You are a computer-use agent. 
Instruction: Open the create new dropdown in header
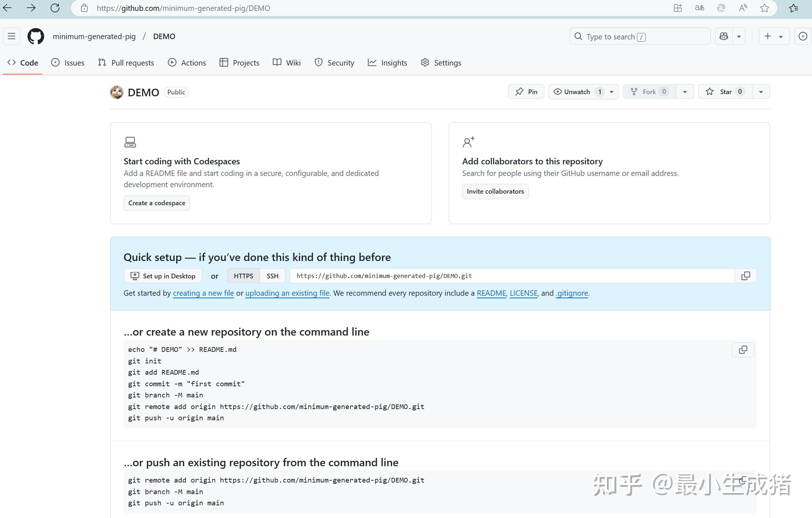point(774,36)
